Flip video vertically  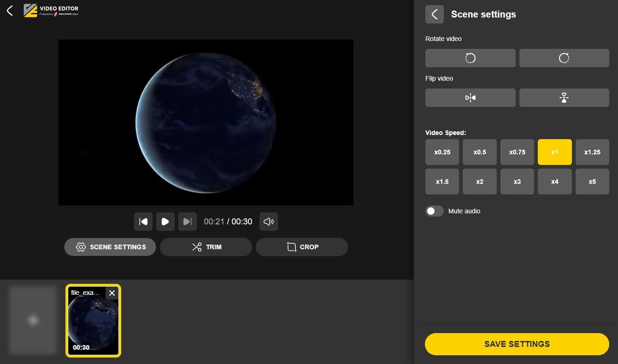click(564, 98)
